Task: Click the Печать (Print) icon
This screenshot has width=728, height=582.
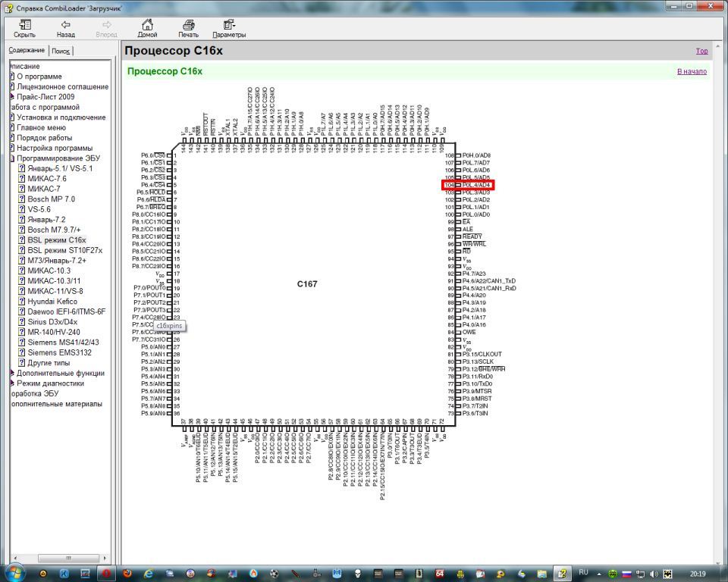Action: click(188, 29)
